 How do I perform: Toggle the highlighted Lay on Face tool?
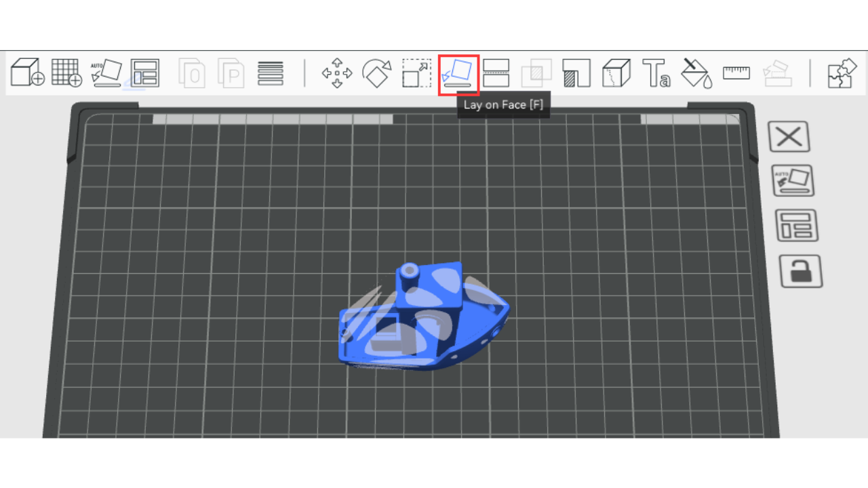click(x=458, y=73)
